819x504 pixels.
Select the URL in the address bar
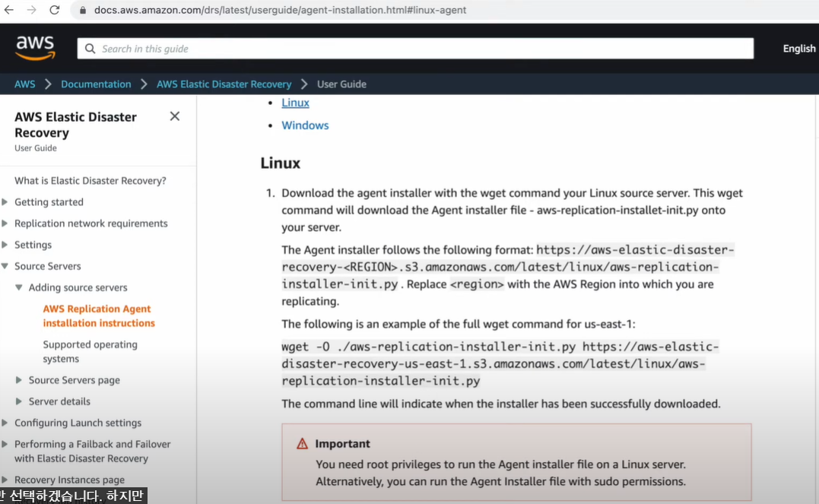[x=280, y=10]
